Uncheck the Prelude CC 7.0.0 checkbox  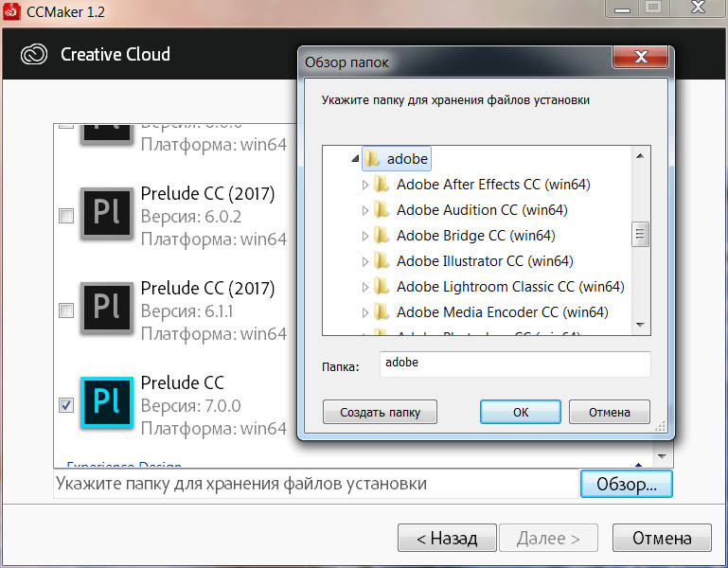coord(66,405)
